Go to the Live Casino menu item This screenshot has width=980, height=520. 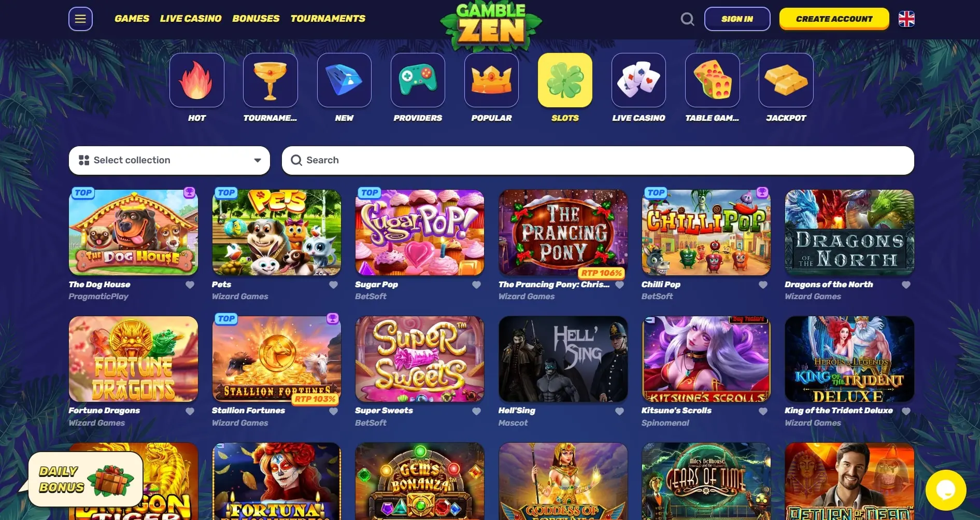[191, 19]
